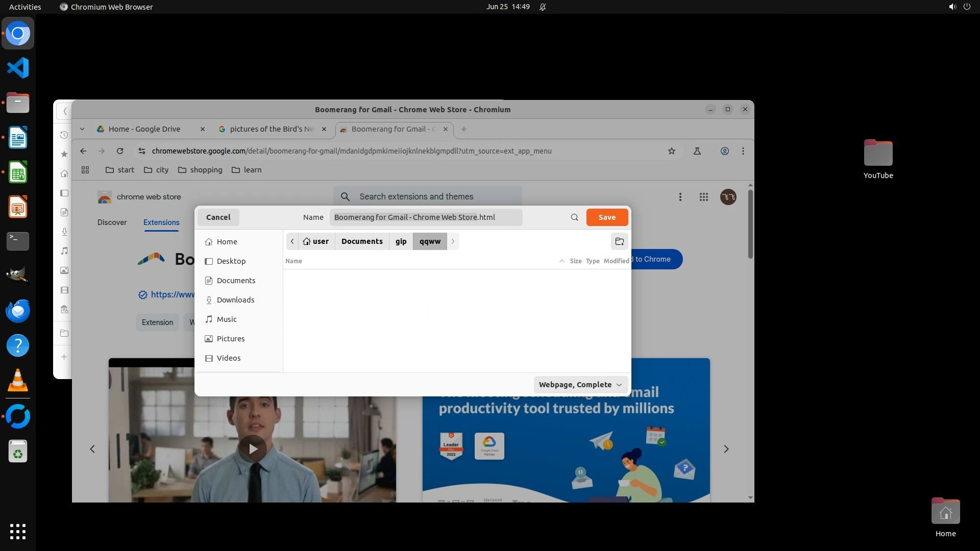980x551 pixels.
Task: Sort files by Name column header
Action: click(x=293, y=261)
